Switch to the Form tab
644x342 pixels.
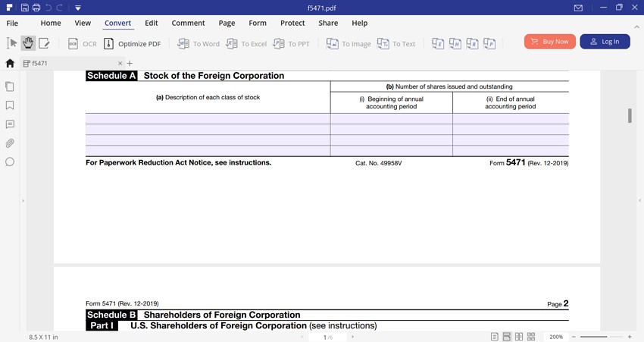click(x=258, y=23)
